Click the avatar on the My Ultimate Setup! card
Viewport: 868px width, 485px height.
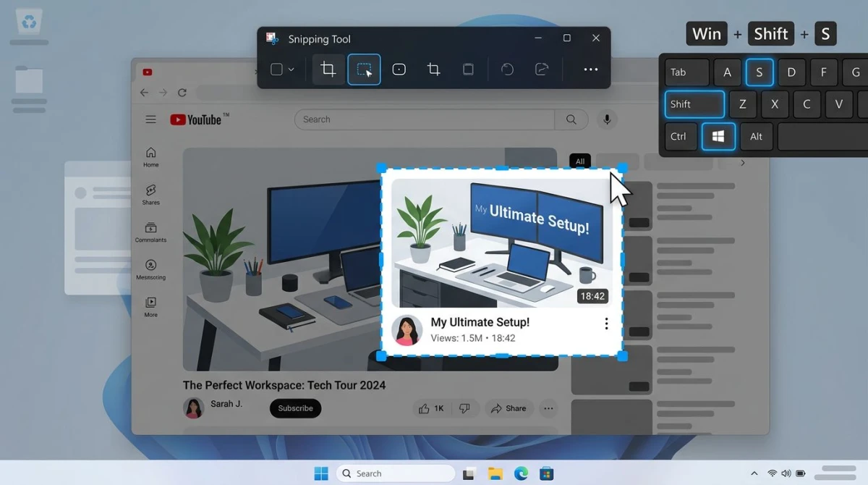point(407,330)
